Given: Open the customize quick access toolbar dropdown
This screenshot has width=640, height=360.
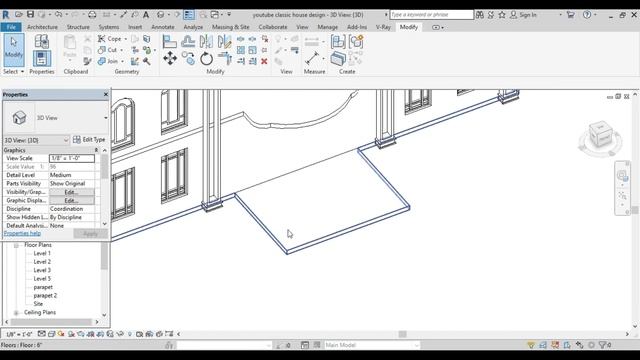Looking at the screenshot, I should point(229,15).
